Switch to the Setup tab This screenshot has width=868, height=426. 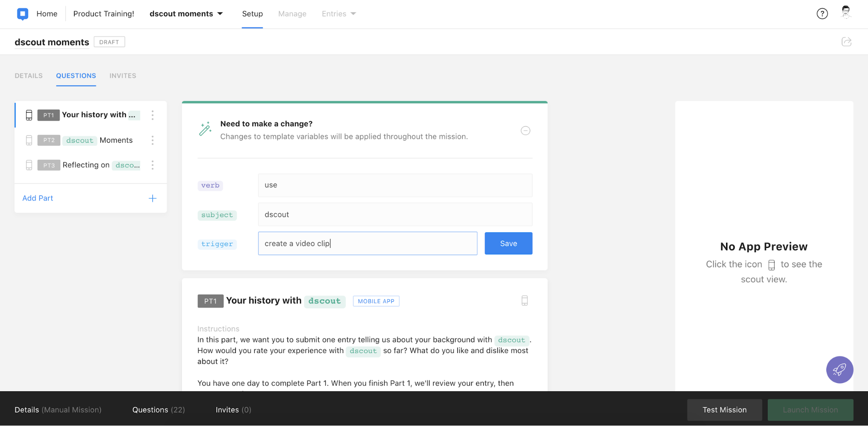[252, 14]
